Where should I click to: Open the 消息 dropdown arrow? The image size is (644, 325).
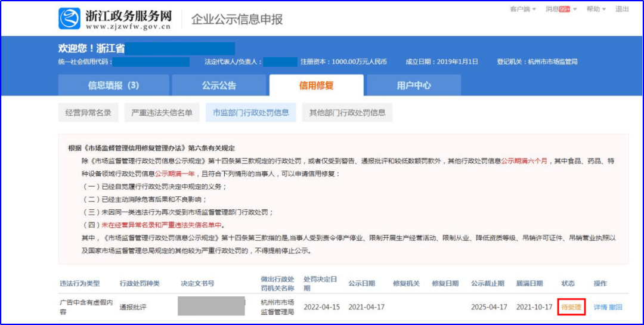click(575, 10)
